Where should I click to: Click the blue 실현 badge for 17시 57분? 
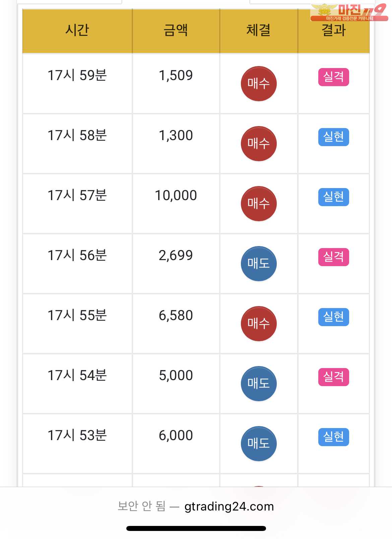tap(334, 197)
